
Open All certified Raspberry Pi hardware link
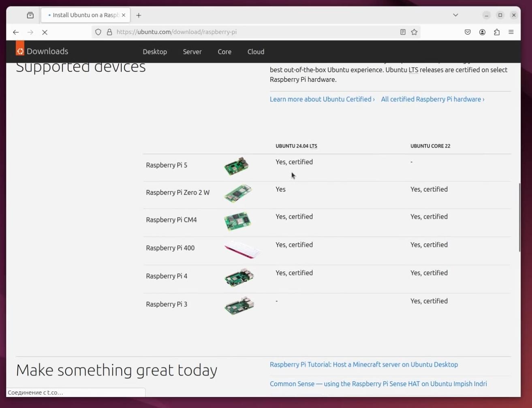[433, 99]
